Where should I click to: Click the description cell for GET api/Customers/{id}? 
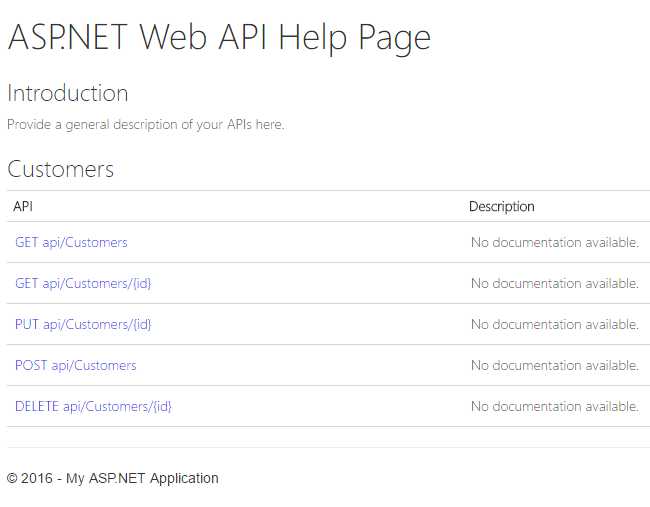(x=554, y=283)
